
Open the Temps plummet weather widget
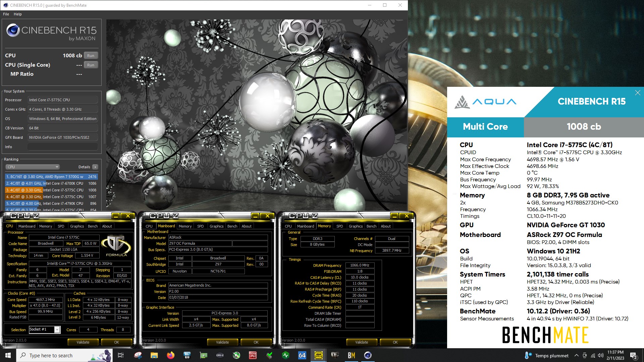coord(547,356)
